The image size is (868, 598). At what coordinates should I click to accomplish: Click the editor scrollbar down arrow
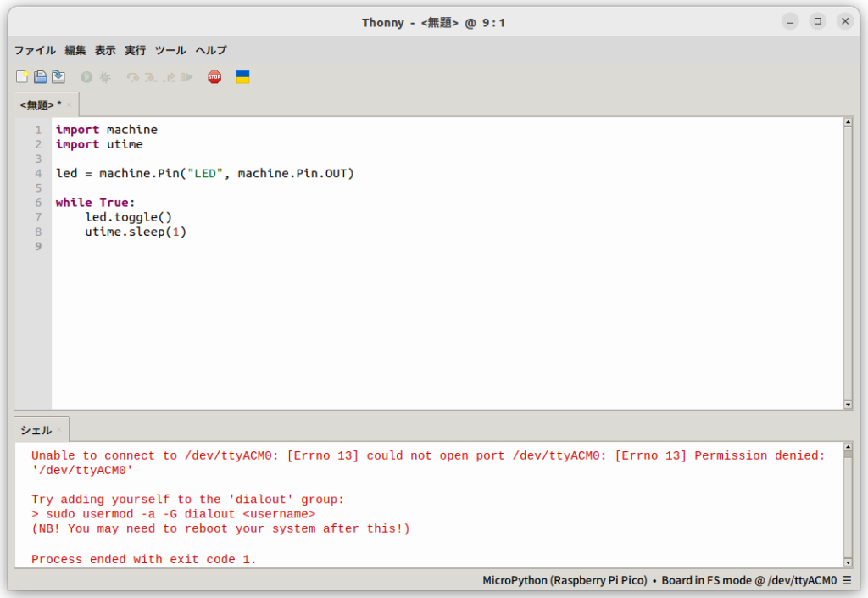tap(848, 405)
